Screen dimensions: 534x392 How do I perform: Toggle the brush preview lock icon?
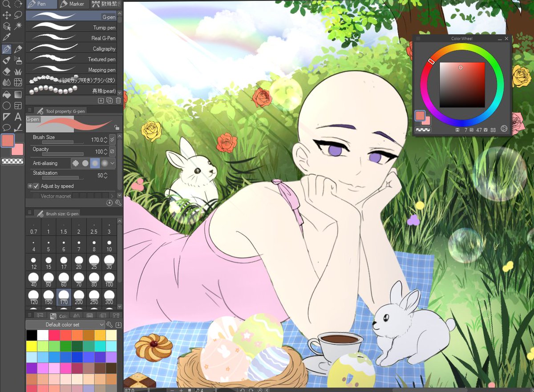pos(117,127)
